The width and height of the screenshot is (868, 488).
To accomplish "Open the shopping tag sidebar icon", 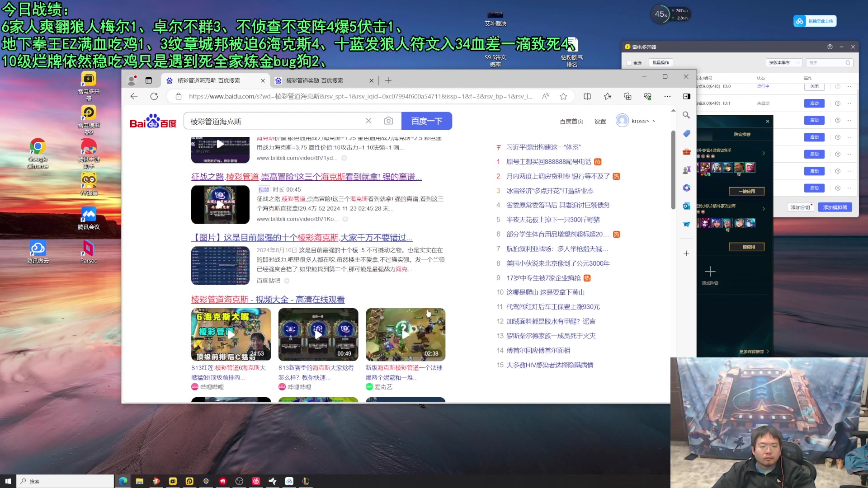I will 686,134.
